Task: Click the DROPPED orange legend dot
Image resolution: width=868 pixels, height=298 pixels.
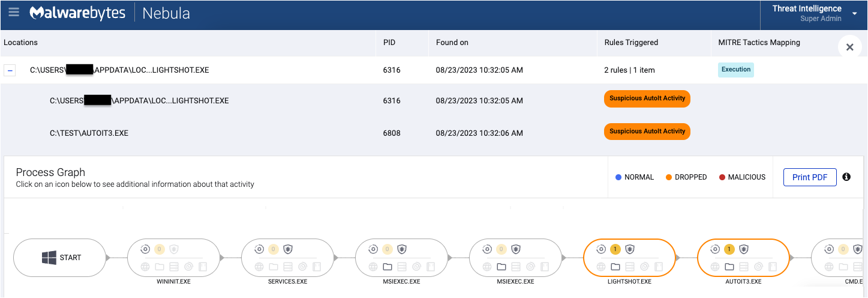Action: coord(669,177)
